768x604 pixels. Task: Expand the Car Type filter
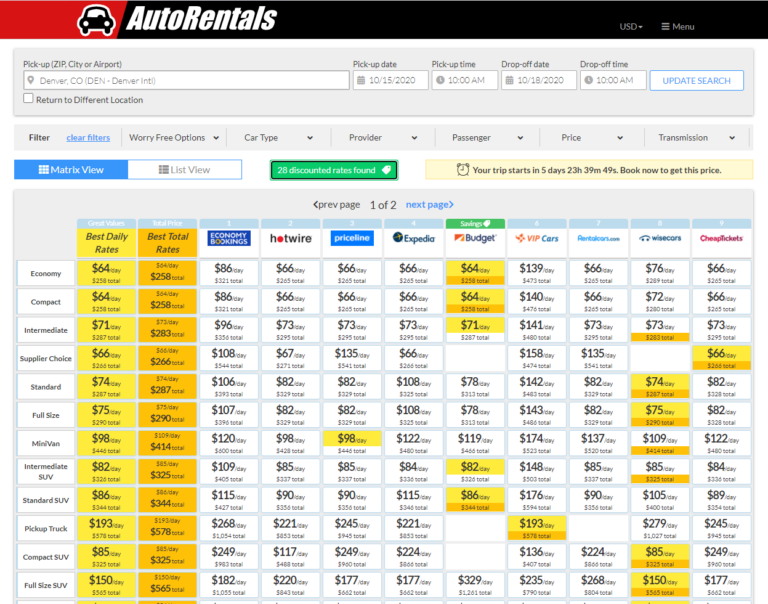pyautogui.click(x=278, y=138)
